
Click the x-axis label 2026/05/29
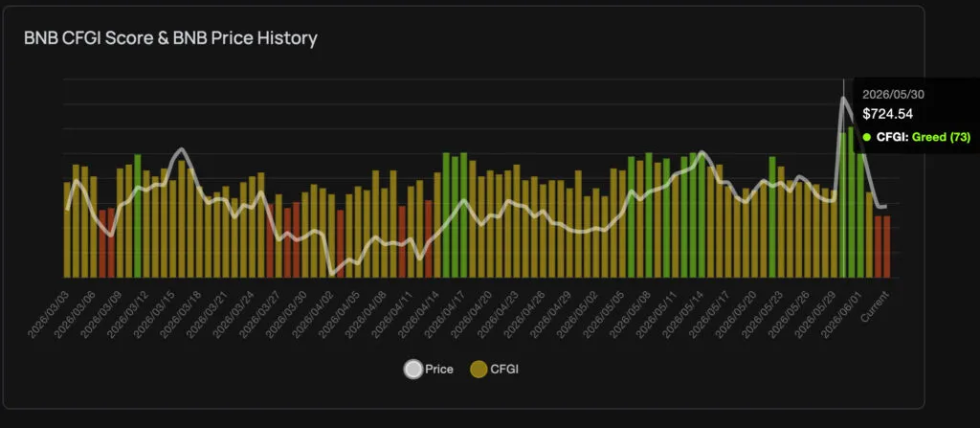[815, 315]
